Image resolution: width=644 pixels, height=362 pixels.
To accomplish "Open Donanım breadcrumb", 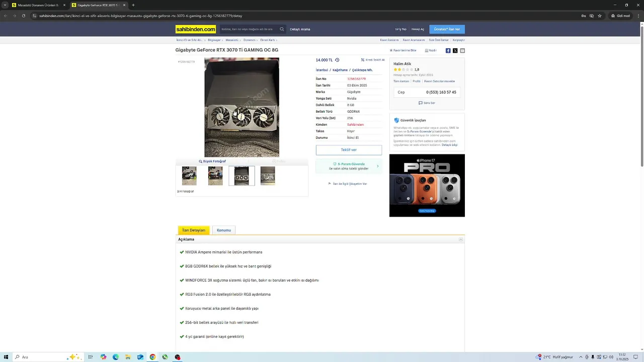I will pos(249,40).
